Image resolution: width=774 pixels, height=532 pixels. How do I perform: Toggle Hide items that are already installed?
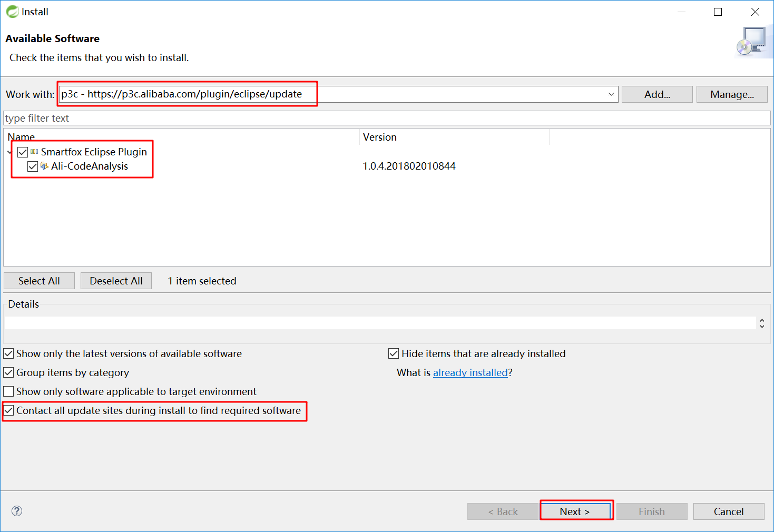coord(394,353)
